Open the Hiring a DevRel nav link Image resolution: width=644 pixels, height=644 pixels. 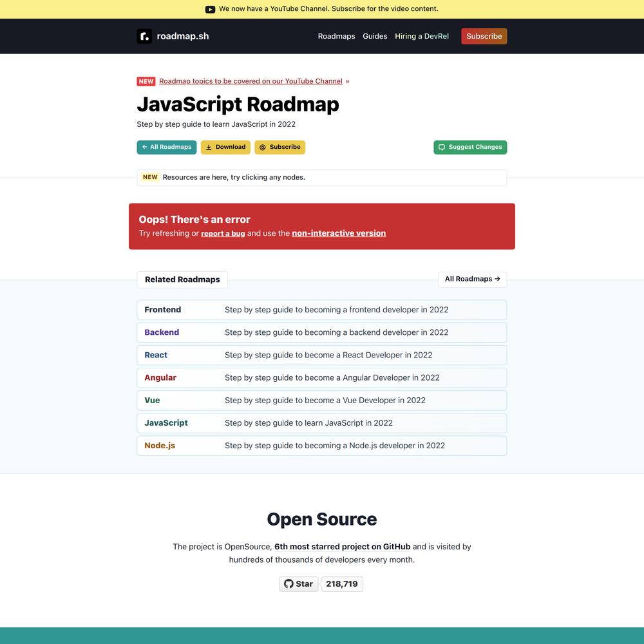tap(422, 36)
